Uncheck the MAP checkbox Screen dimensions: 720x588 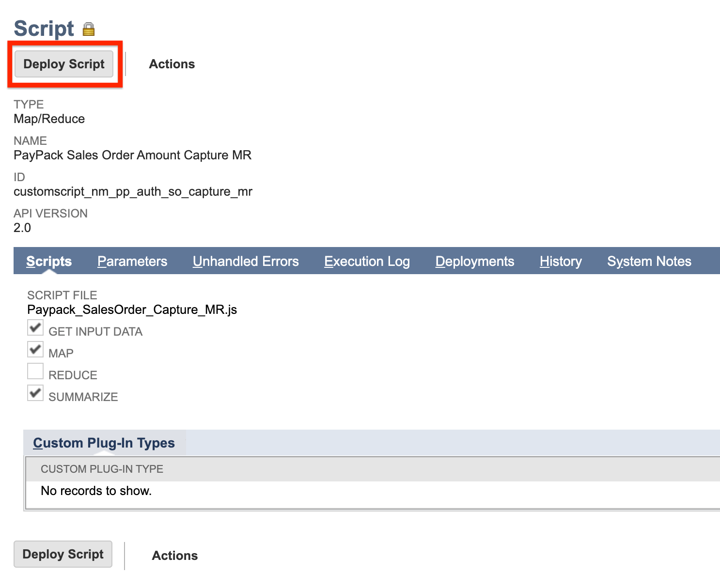click(x=34, y=349)
